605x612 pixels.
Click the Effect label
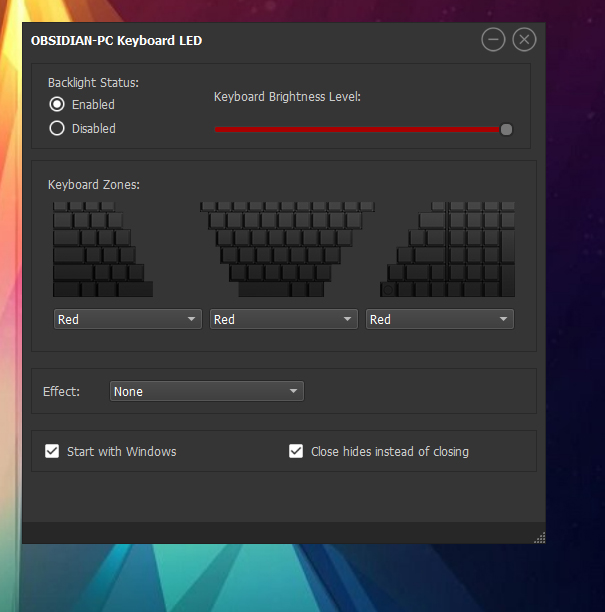click(x=61, y=391)
